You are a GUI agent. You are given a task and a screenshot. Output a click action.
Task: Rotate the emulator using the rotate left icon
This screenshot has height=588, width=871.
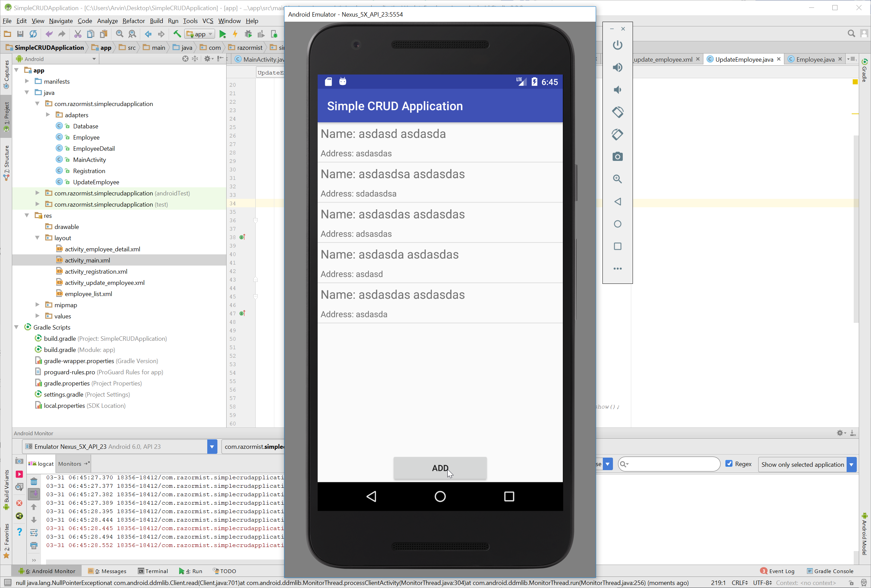tap(617, 112)
